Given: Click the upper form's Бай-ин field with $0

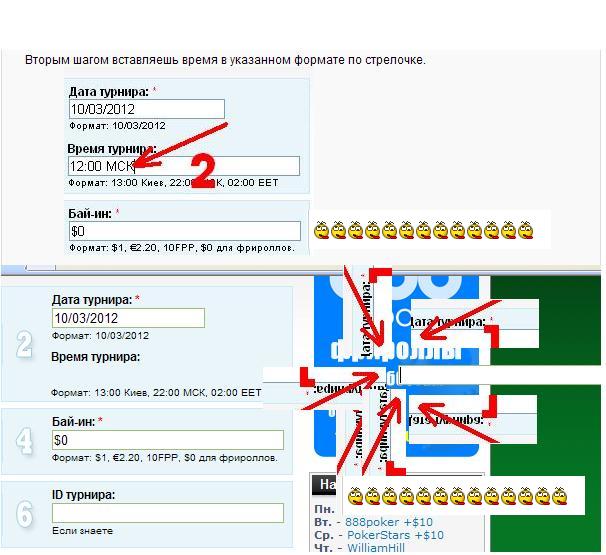Looking at the screenshot, I should [x=183, y=231].
